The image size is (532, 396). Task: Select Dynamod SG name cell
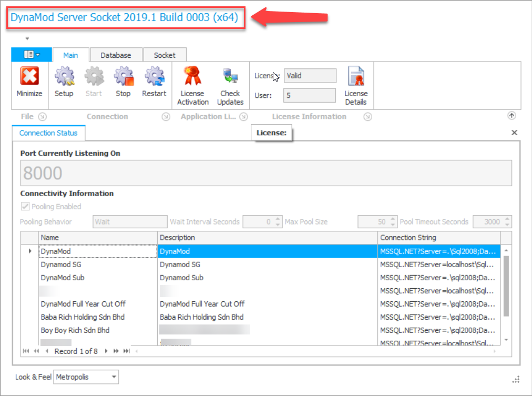click(x=98, y=265)
